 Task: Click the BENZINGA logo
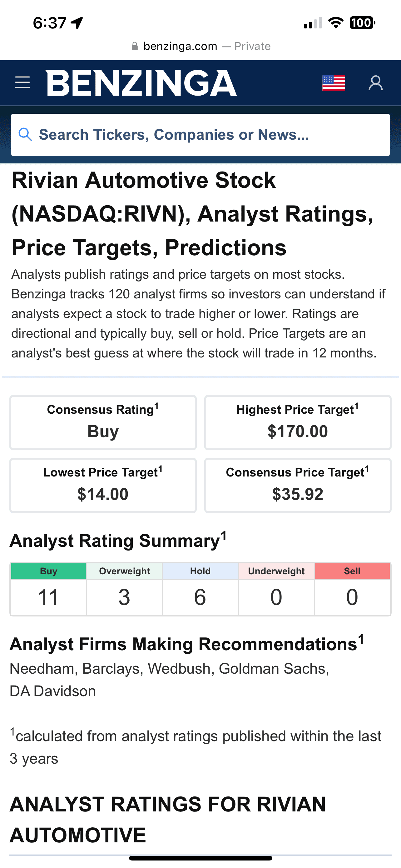click(141, 83)
